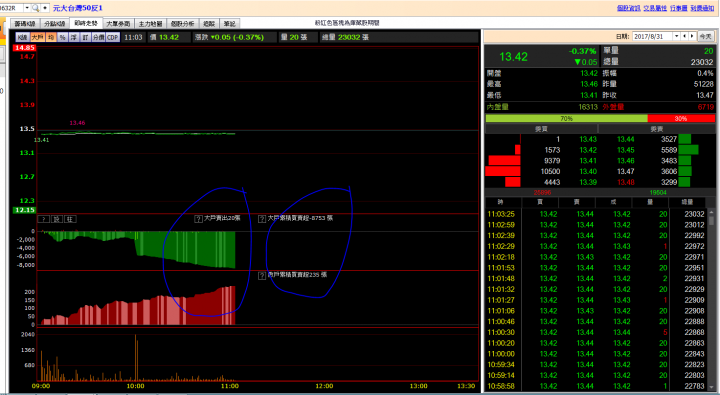Switch to the 筆記 tab
The height and width of the screenshot is (395, 720).
point(229,23)
